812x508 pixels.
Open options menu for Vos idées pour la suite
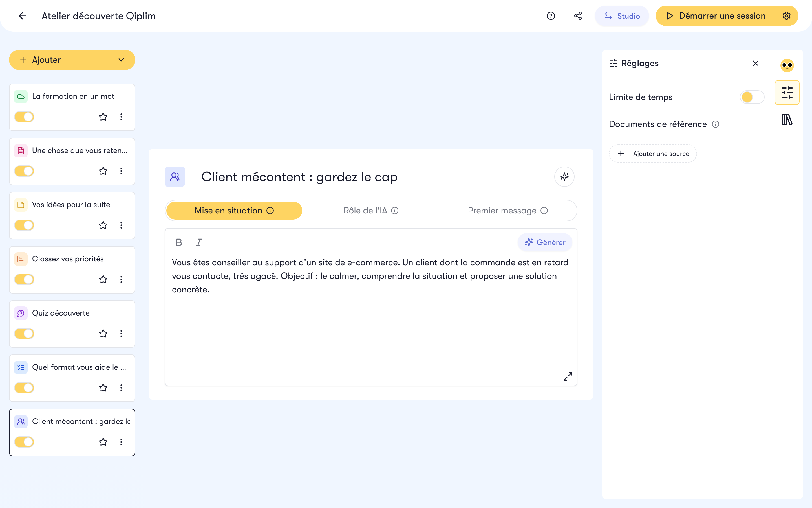[x=121, y=225]
